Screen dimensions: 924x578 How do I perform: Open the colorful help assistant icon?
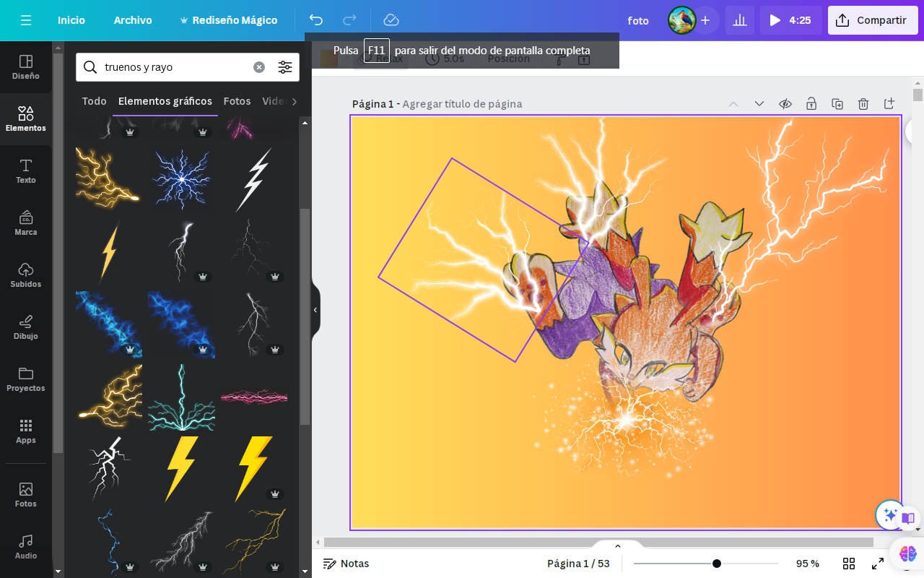[908, 553]
